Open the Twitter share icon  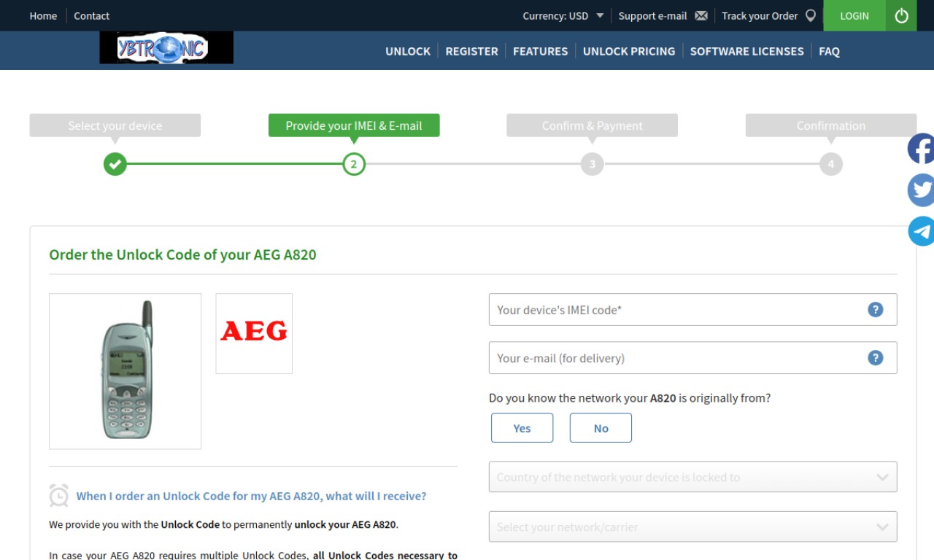(x=922, y=190)
